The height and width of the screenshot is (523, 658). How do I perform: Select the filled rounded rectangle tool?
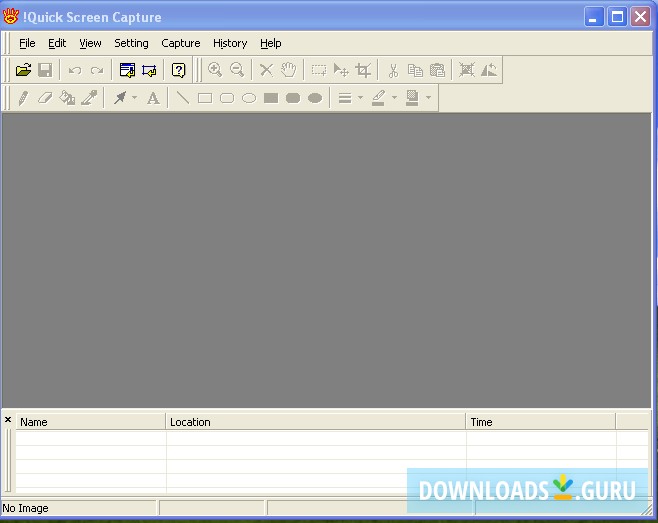coord(293,98)
